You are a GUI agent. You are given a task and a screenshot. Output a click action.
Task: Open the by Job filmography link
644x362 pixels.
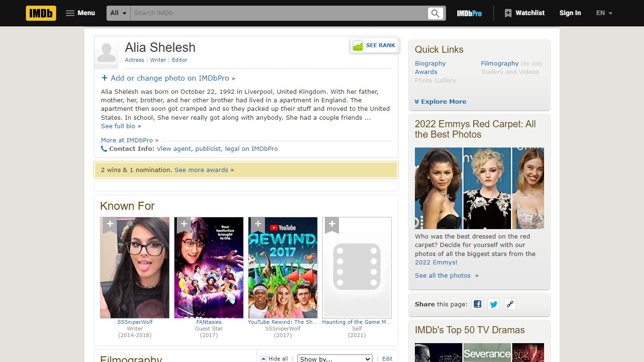(x=532, y=64)
